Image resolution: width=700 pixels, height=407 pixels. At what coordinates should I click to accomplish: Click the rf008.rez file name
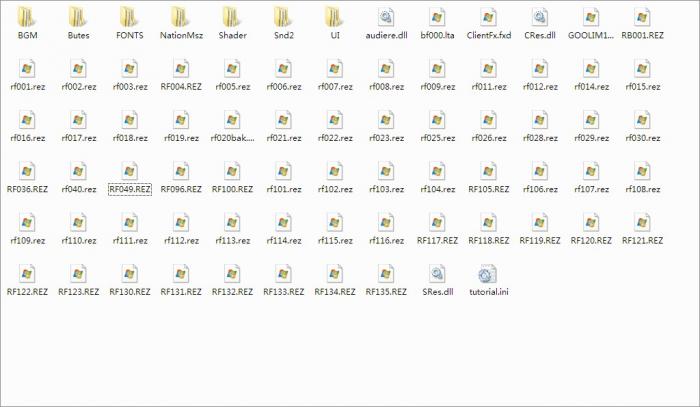[386, 87]
